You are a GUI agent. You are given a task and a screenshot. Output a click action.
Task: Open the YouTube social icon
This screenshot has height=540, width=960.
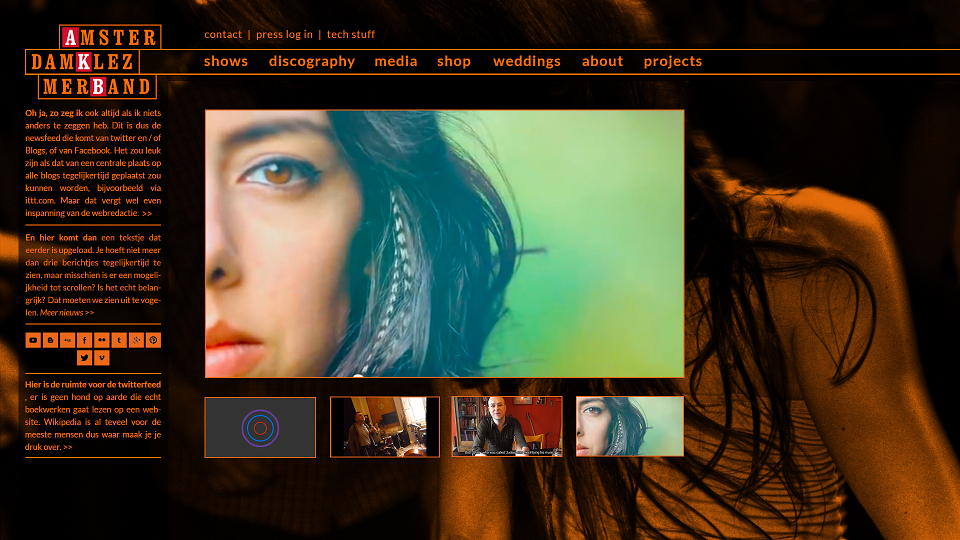33,340
